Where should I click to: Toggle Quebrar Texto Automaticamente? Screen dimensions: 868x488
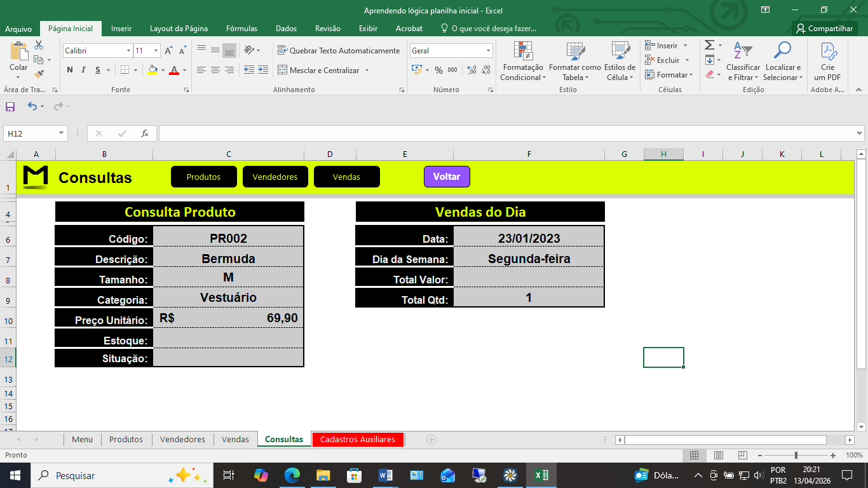(x=339, y=51)
